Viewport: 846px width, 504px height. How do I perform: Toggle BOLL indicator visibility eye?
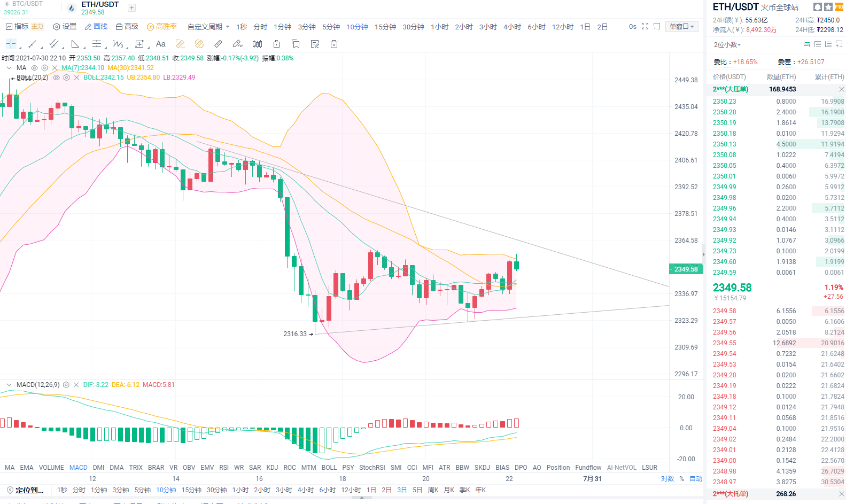pyautogui.click(x=56, y=77)
